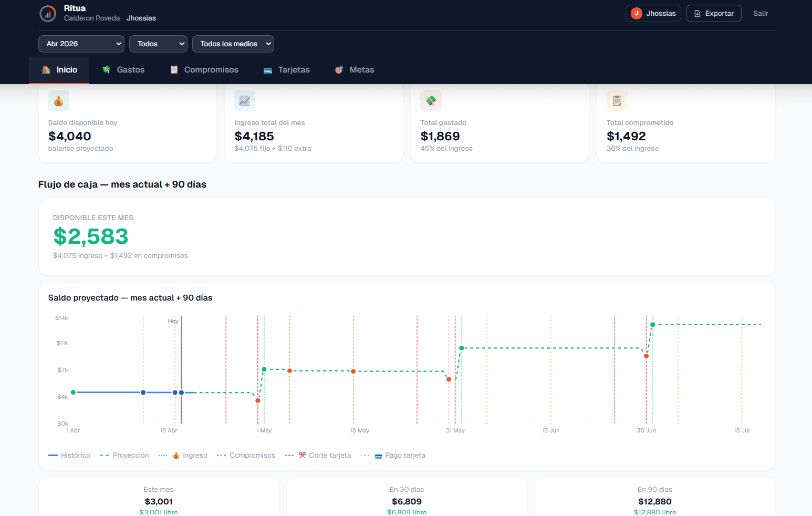
Task: Click the Ritua circular logo
Action: pyautogui.click(x=47, y=13)
